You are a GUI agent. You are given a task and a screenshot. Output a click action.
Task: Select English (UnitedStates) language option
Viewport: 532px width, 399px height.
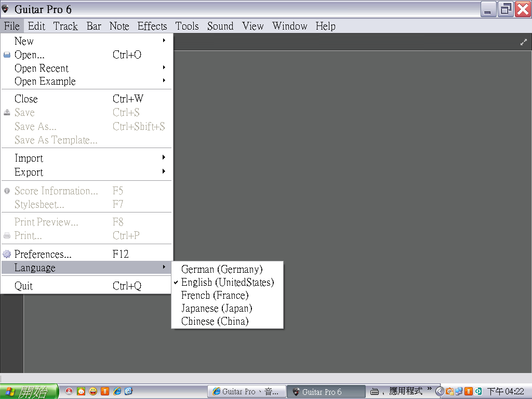[x=228, y=282]
